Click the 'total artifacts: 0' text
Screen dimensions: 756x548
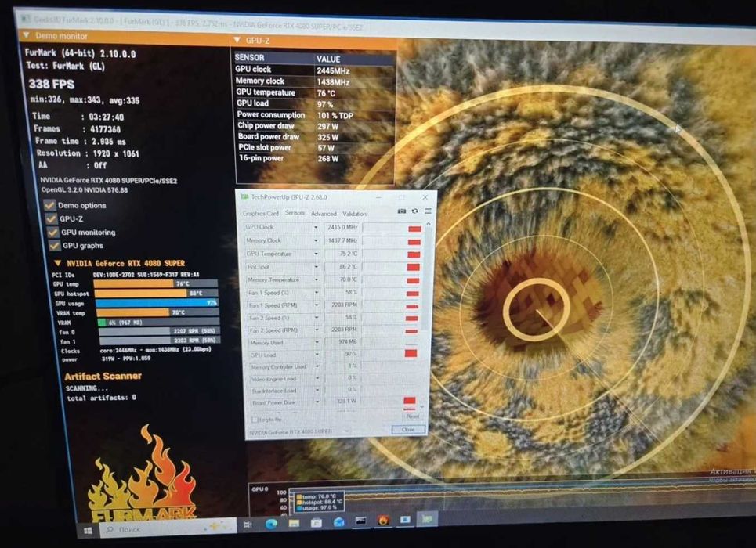101,398
